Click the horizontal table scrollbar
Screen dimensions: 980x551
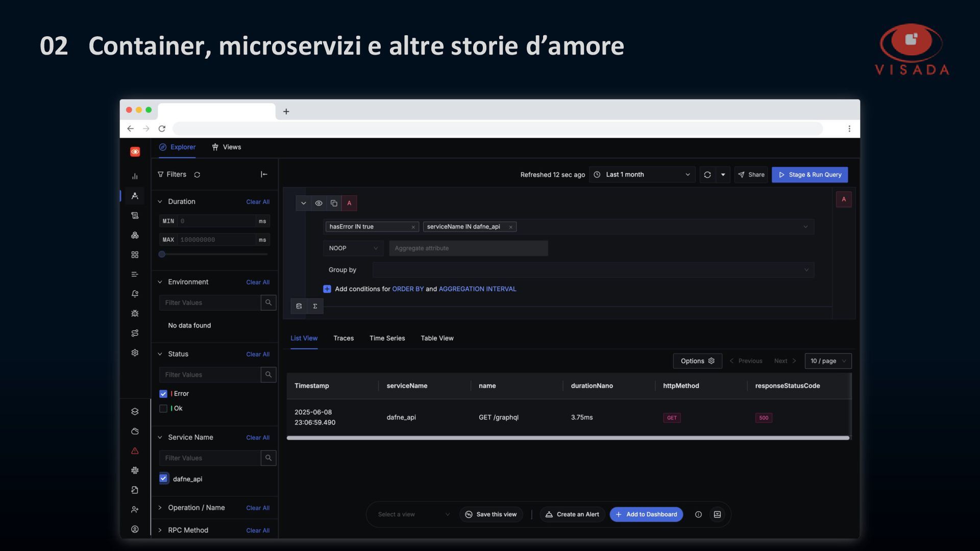568,438
